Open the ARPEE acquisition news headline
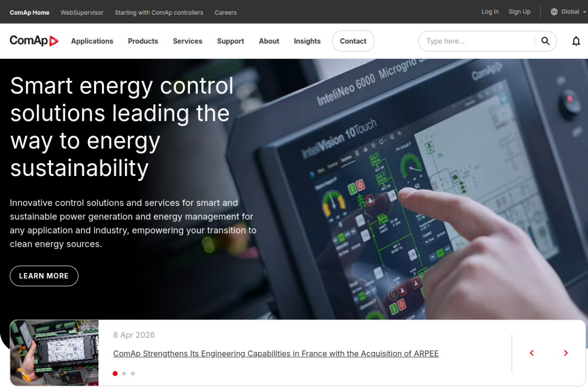 pyautogui.click(x=276, y=353)
